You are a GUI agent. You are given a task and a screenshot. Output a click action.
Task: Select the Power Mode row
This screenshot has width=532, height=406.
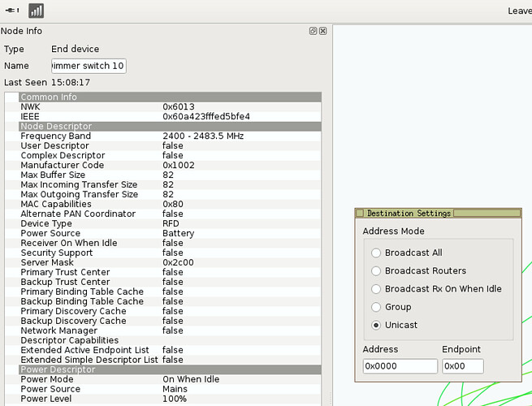pyautogui.click(x=163, y=379)
